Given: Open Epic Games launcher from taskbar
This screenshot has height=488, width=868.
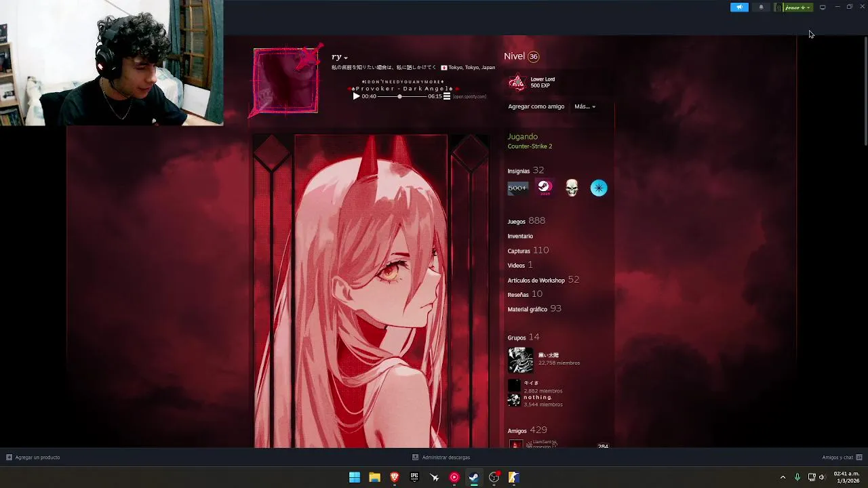Looking at the screenshot, I should coord(414,477).
